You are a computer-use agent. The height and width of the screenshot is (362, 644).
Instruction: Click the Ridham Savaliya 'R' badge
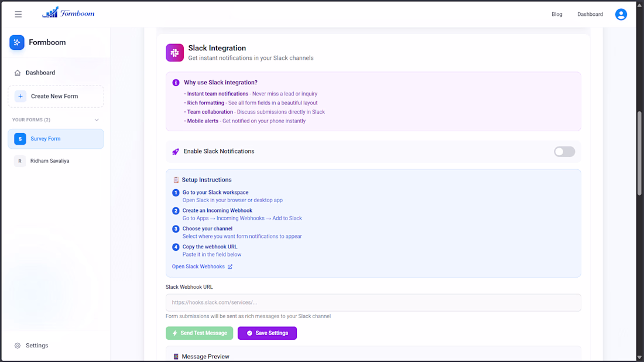coord(20,161)
